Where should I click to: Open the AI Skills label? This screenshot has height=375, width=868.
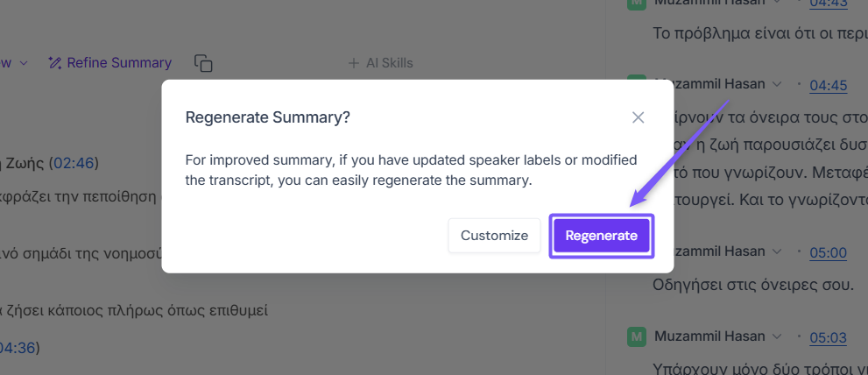point(389,63)
